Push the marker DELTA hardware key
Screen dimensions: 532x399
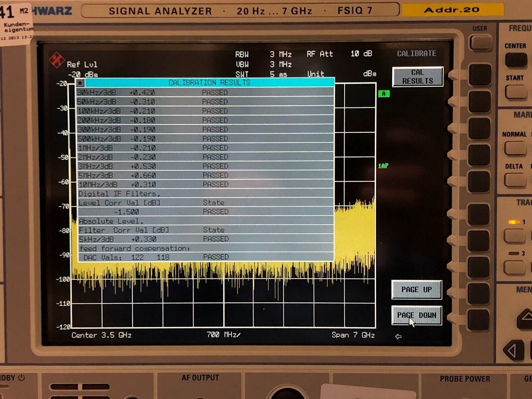click(515, 180)
